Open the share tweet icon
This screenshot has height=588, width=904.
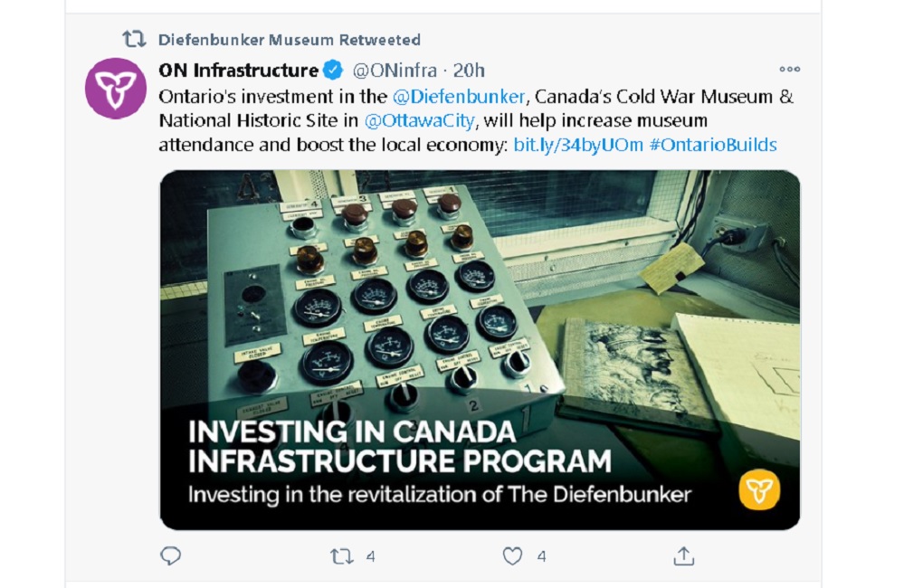click(x=684, y=555)
